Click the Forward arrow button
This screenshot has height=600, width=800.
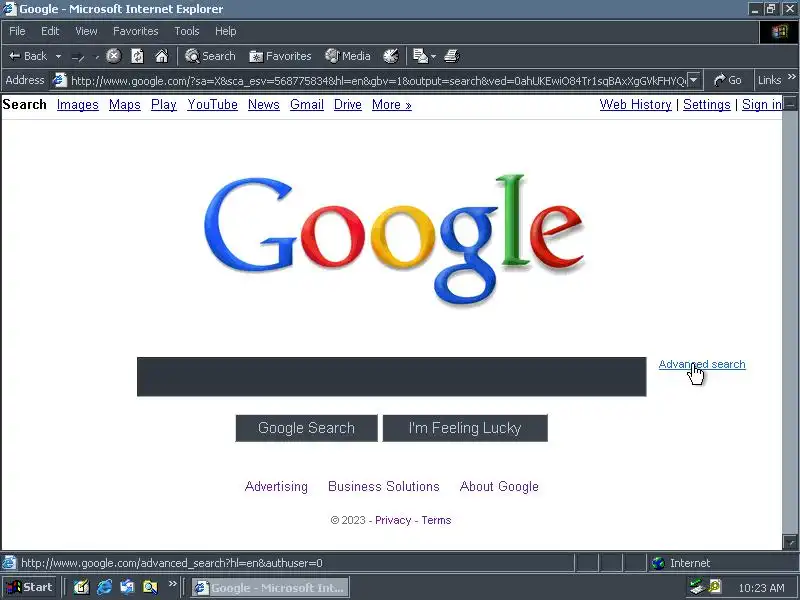coord(78,56)
